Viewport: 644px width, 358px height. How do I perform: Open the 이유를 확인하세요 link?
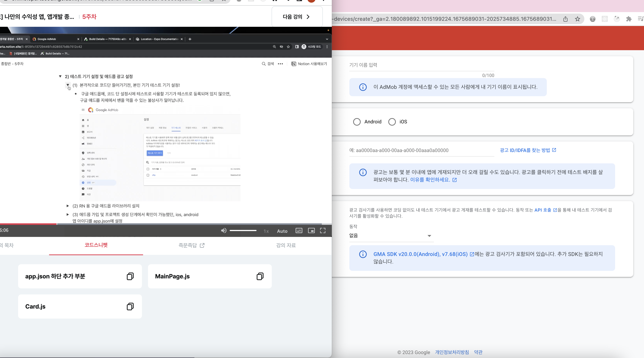tap(433, 180)
